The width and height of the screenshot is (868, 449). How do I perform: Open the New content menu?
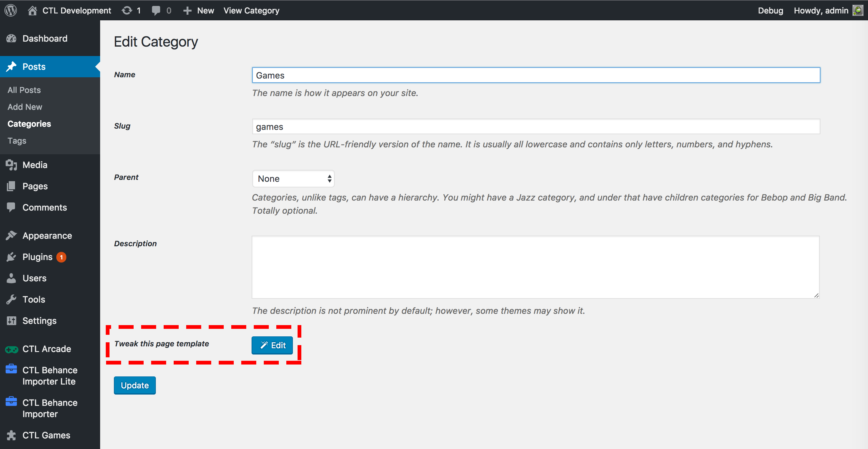[x=199, y=10]
